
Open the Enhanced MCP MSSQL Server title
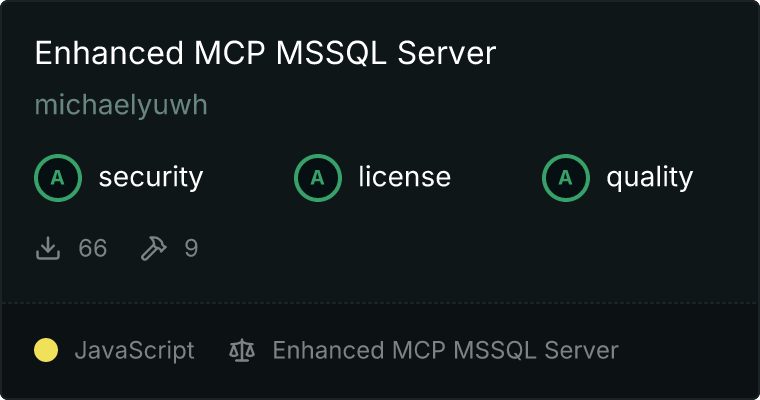coord(265,53)
